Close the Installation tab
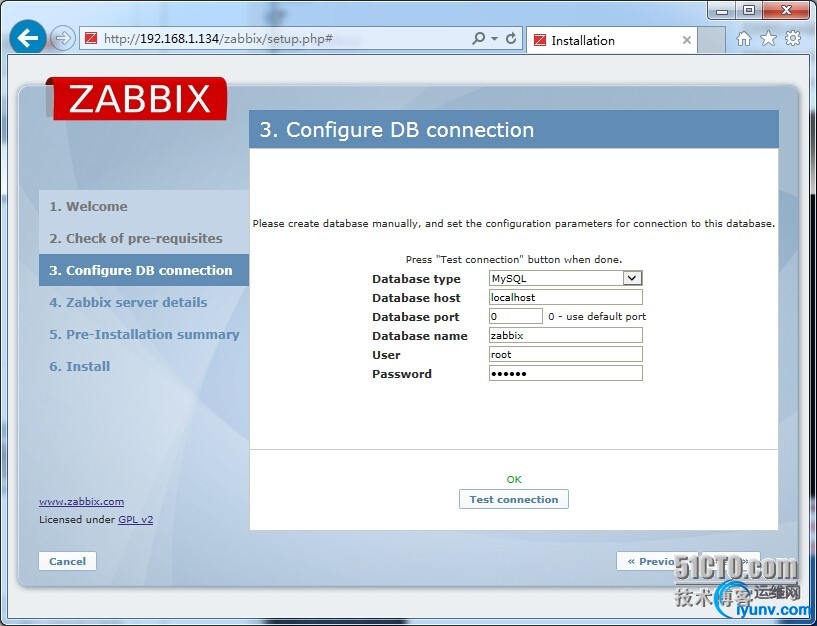Screen dimensions: 817x626 [x=687, y=40]
